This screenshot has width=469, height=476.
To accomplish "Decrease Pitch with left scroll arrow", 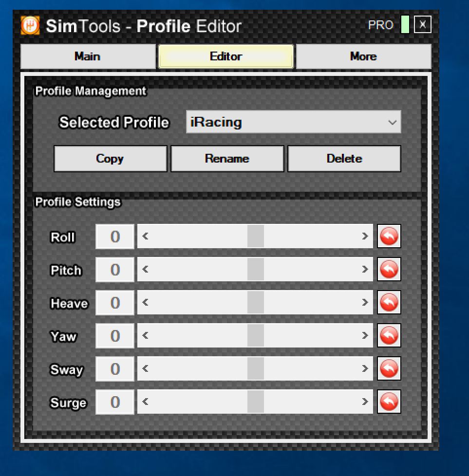I will point(145,269).
